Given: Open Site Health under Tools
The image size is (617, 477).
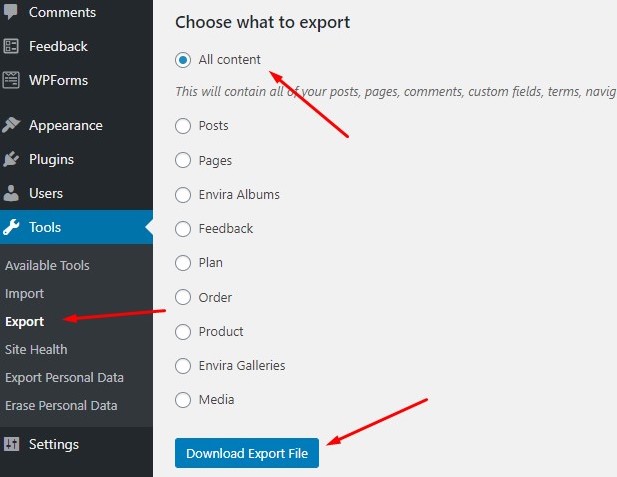Looking at the screenshot, I should tap(36, 349).
